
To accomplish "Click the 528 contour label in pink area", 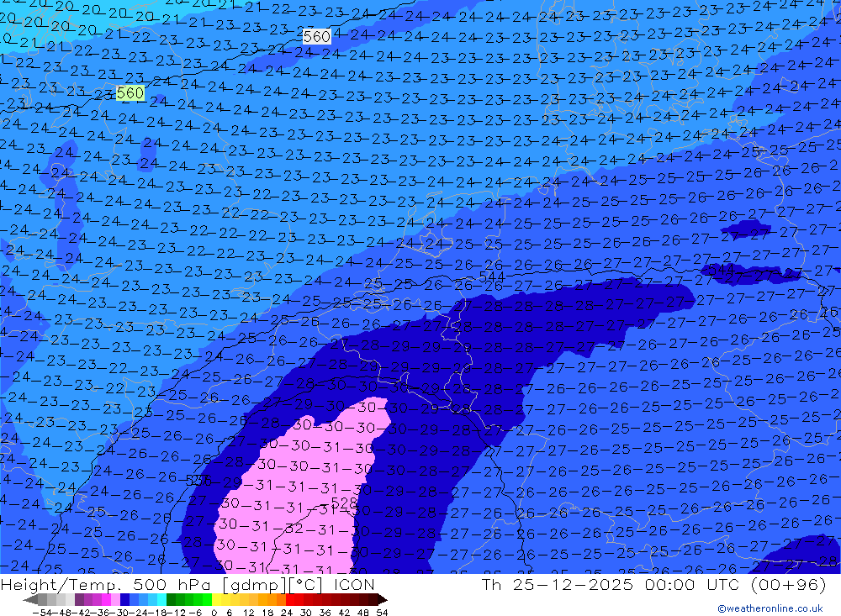I will pos(344,503).
